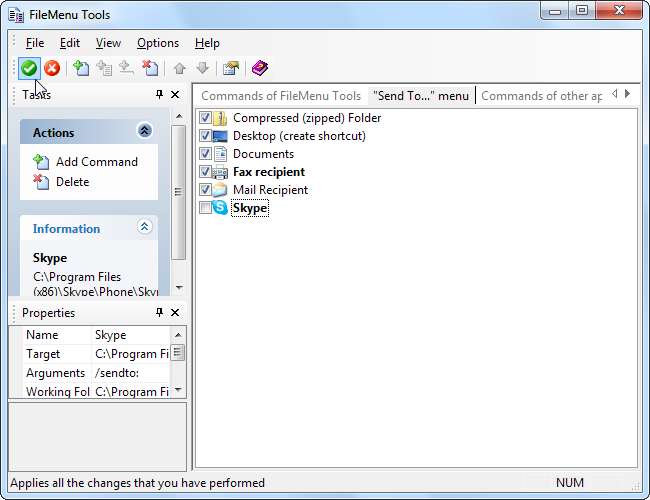Uncheck the Fax recipient checkbox
650x500 pixels.
[x=205, y=171]
